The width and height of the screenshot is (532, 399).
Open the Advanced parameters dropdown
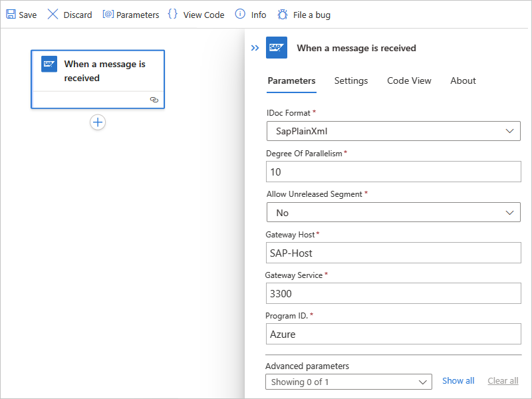(348, 382)
